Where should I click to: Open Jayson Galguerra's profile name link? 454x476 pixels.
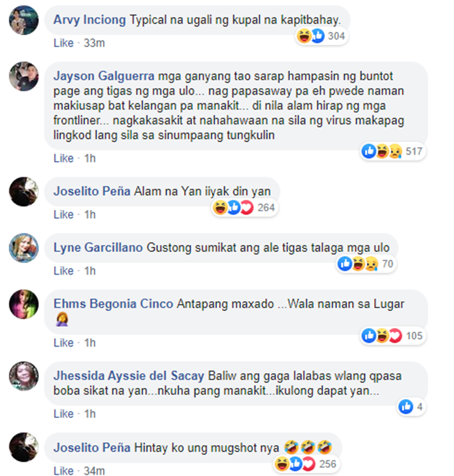[104, 76]
